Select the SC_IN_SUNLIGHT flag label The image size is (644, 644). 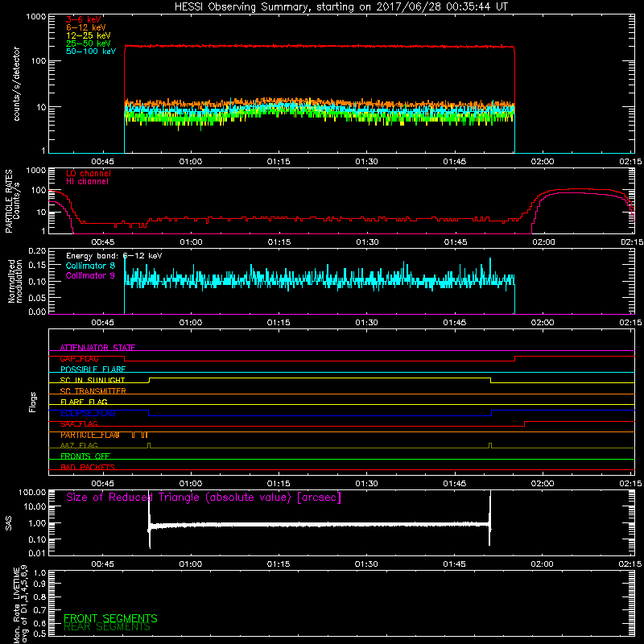coord(92,380)
